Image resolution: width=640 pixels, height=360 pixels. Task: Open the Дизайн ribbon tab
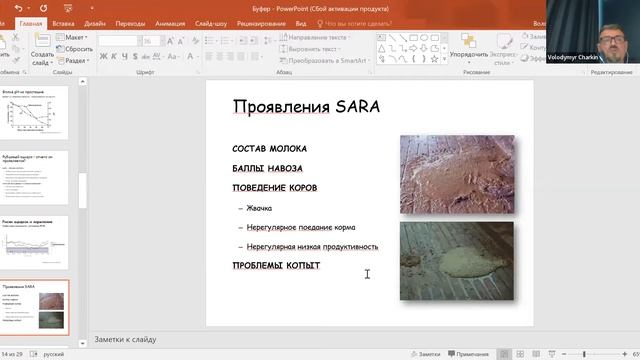95,24
